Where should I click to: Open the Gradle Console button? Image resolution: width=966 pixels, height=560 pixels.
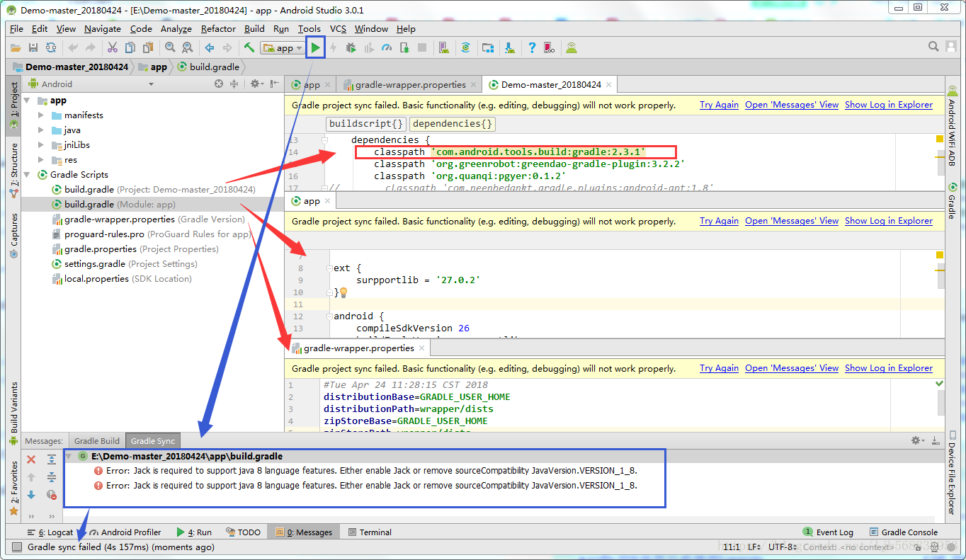pos(904,532)
